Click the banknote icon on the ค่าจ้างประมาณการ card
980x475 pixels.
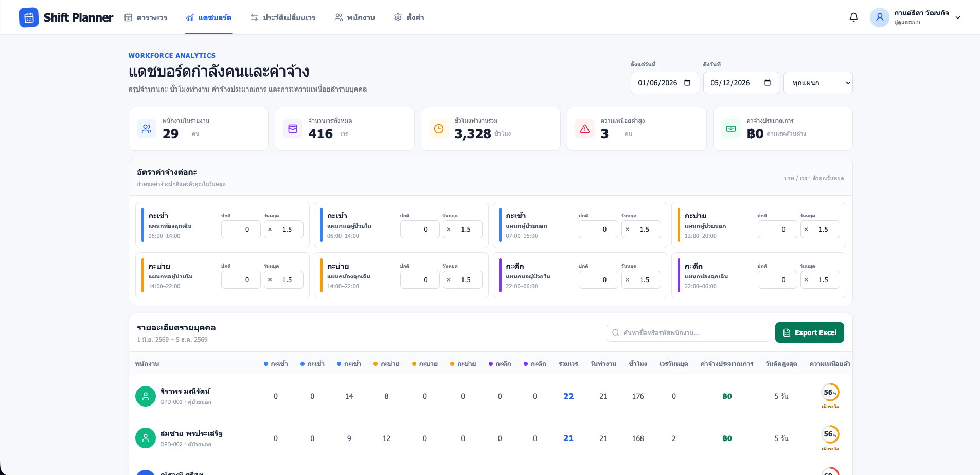pos(731,129)
